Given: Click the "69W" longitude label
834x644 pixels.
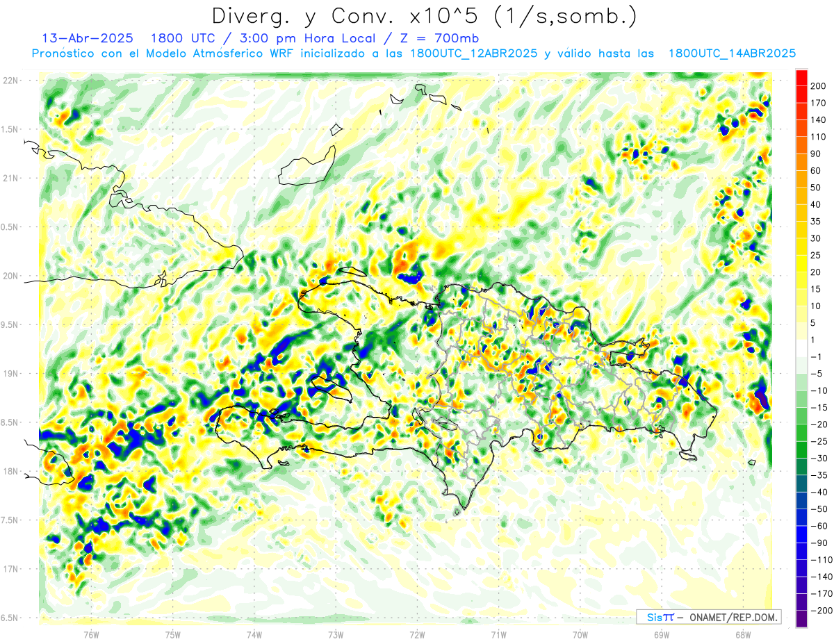Looking at the screenshot, I should (x=662, y=635).
